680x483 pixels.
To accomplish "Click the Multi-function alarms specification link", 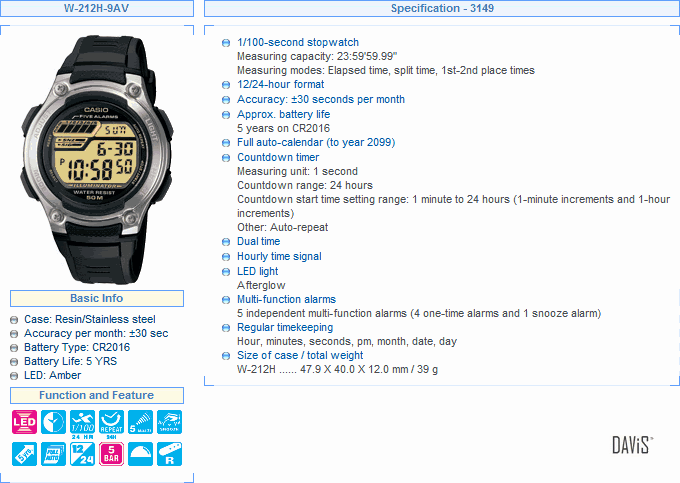I will pyautogui.click(x=286, y=299).
